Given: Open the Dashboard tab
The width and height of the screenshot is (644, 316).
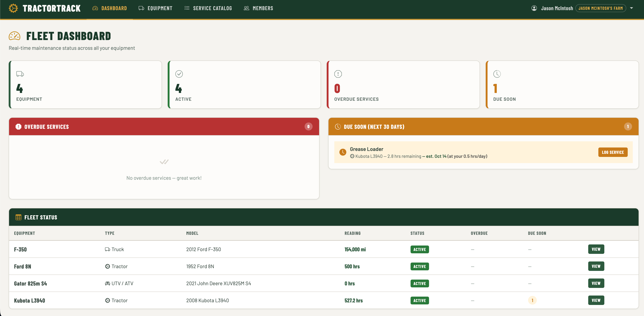Looking at the screenshot, I should point(110,8).
